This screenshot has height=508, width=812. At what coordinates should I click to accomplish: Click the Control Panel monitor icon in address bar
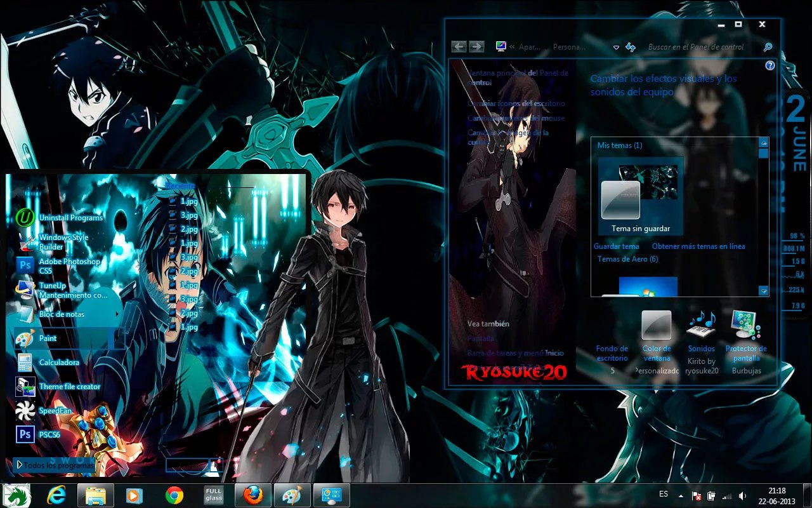pyautogui.click(x=501, y=46)
